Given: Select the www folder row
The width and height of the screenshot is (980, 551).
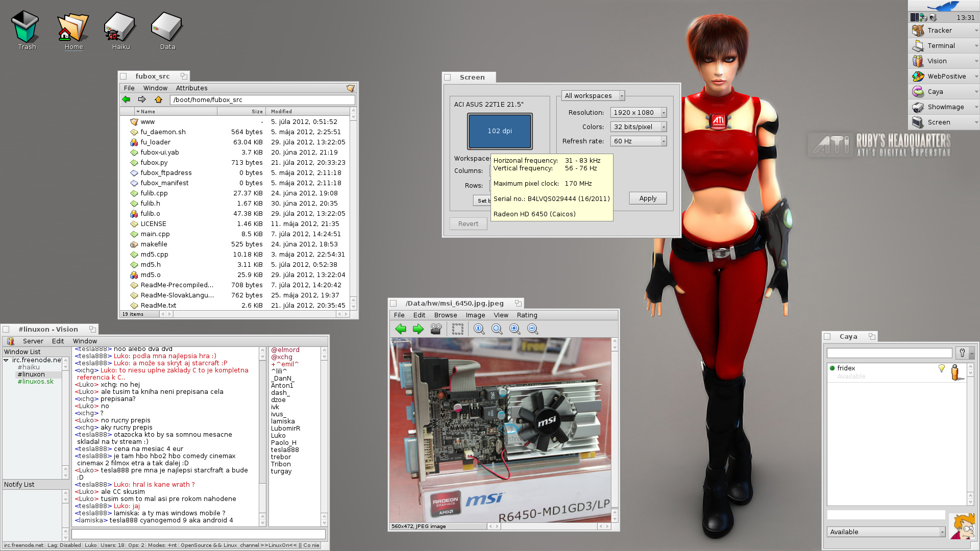Looking at the screenshot, I should pyautogui.click(x=235, y=122).
